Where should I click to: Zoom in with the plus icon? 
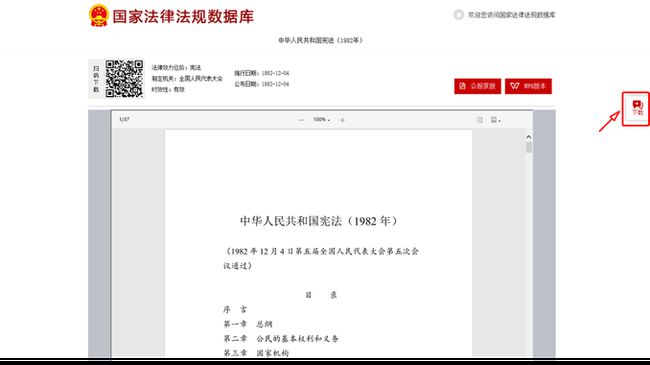342,120
